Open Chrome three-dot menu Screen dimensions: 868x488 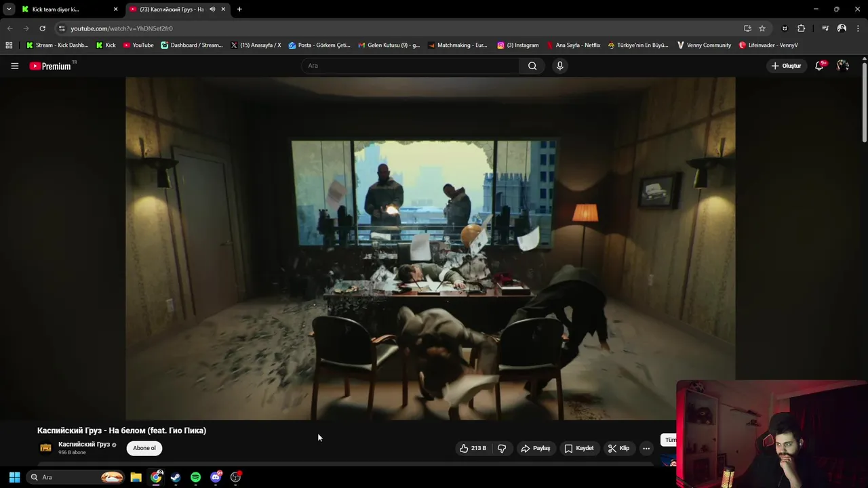point(859,28)
